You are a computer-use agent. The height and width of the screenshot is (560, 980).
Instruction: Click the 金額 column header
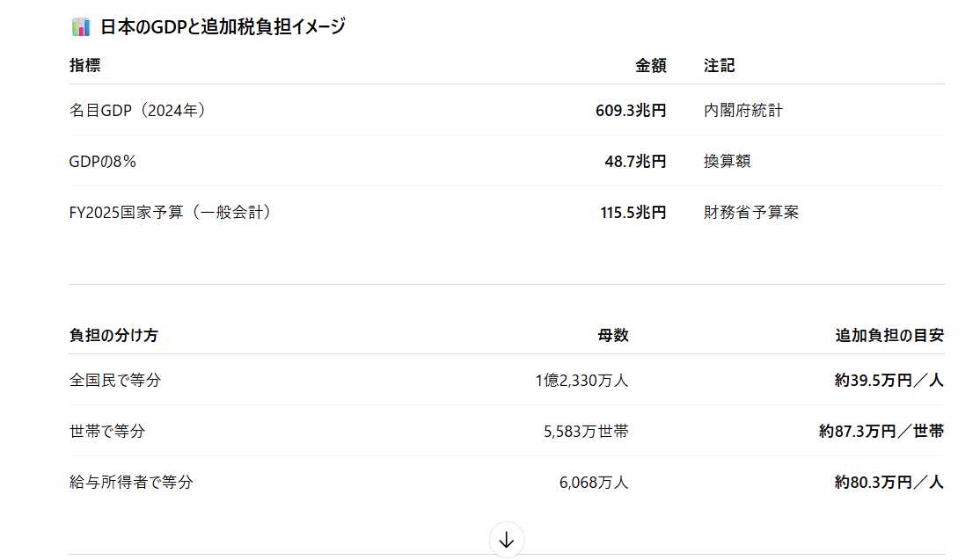pyautogui.click(x=651, y=66)
